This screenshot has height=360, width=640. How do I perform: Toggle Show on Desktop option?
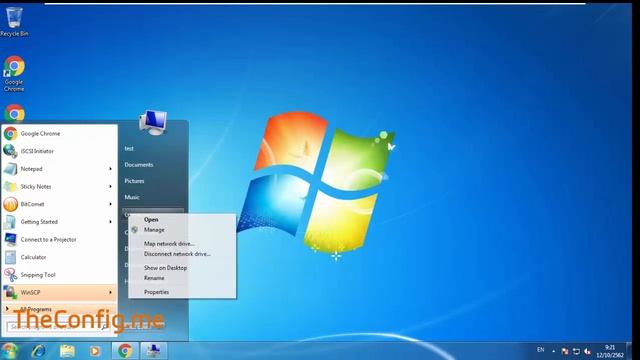pos(182,268)
